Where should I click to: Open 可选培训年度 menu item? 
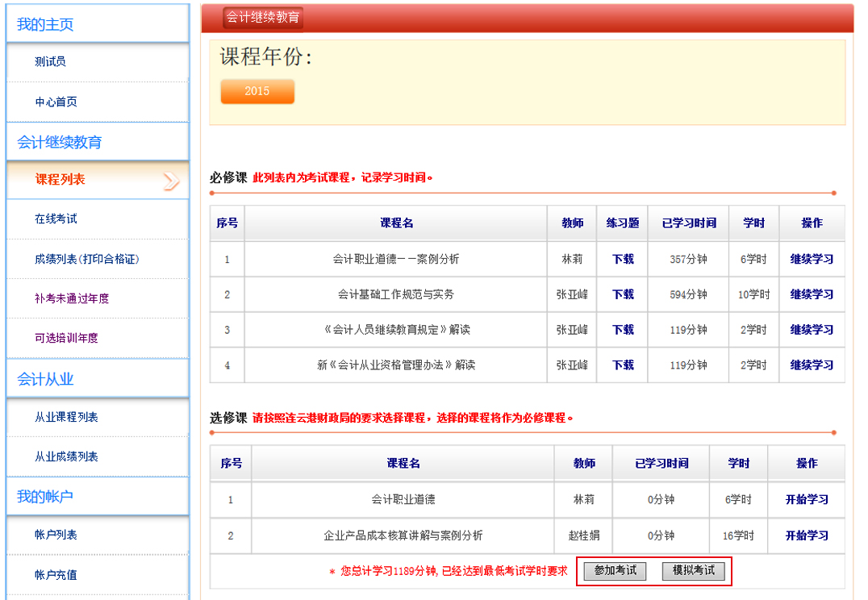coord(66,338)
